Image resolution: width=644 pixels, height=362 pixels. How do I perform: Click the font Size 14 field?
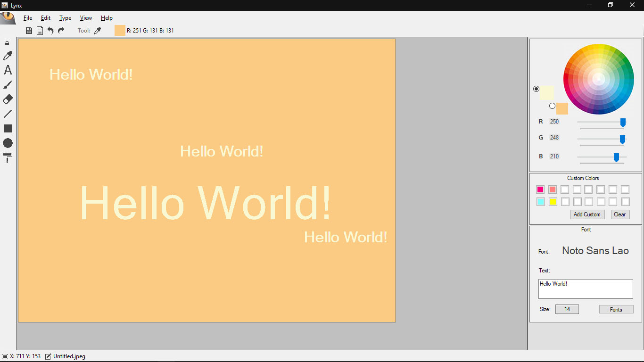(x=567, y=309)
